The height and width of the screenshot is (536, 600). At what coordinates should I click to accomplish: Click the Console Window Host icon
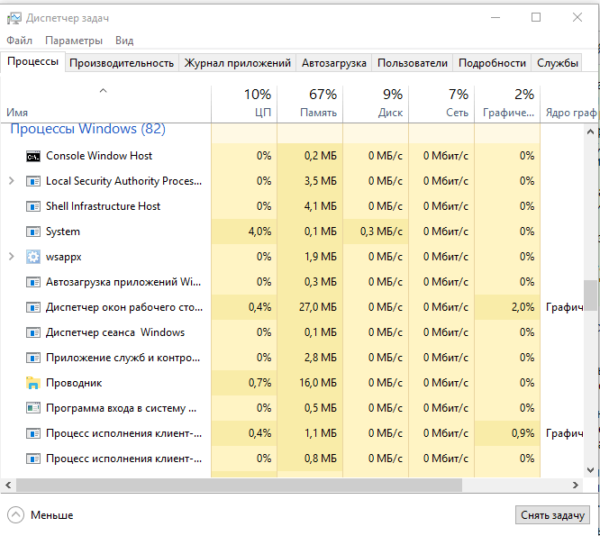click(x=33, y=156)
